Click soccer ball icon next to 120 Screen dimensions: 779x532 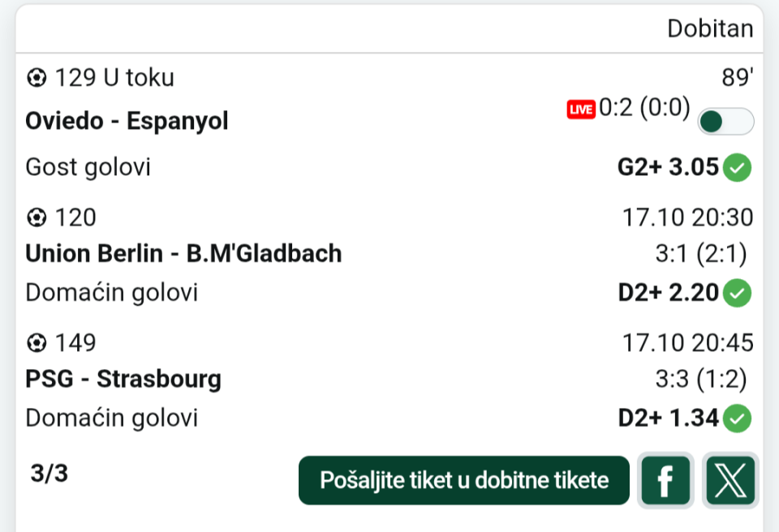coord(37,217)
